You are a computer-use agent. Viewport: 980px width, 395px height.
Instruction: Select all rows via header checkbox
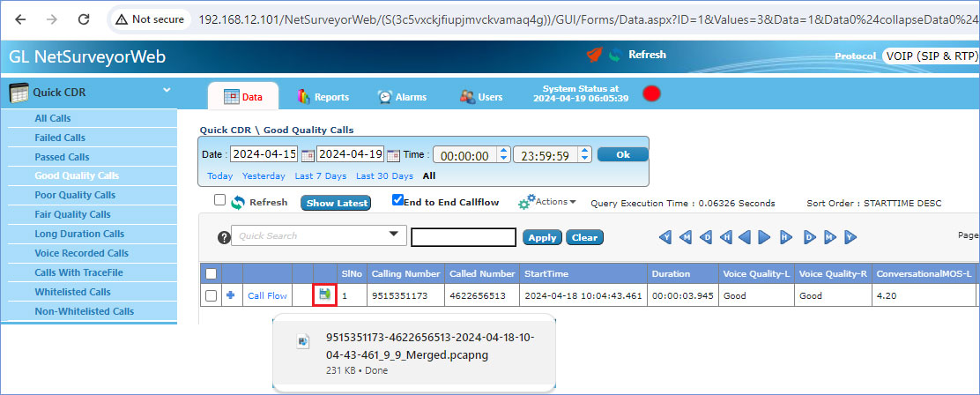click(x=212, y=273)
